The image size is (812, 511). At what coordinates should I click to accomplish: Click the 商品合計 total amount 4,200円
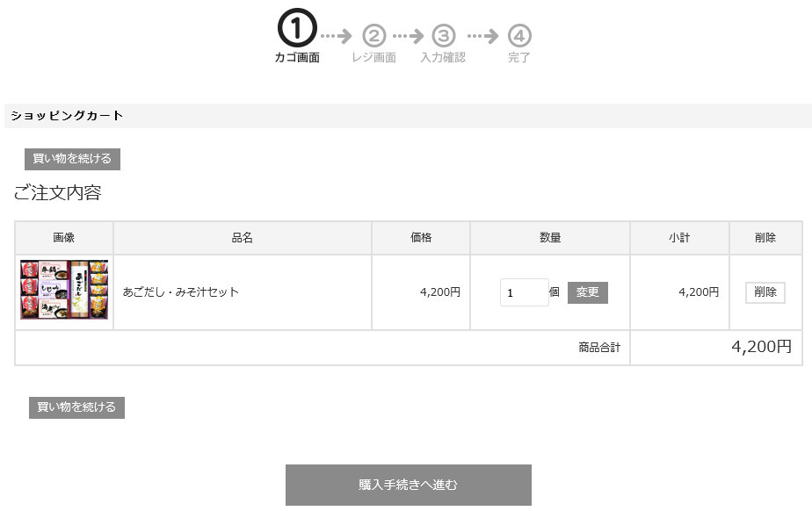click(761, 347)
